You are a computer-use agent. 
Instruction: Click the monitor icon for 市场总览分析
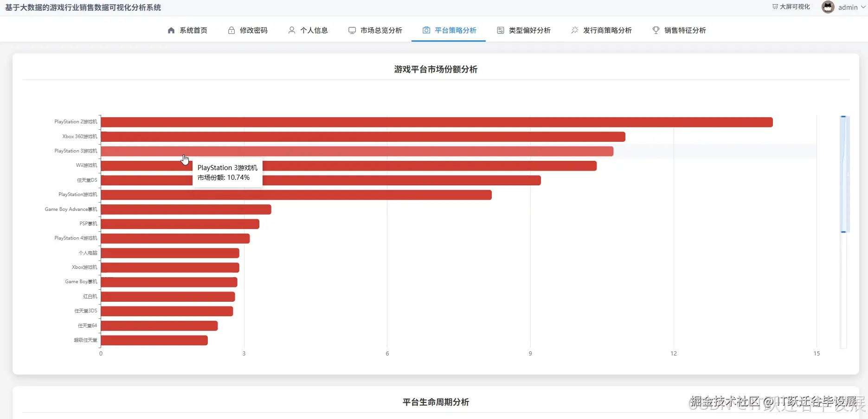pos(352,30)
